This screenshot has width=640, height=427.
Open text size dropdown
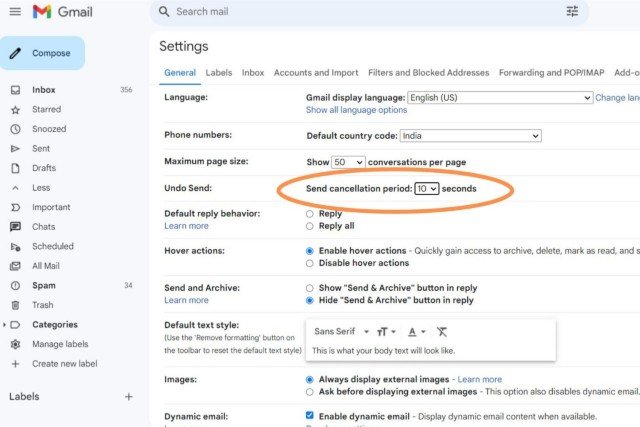point(386,332)
